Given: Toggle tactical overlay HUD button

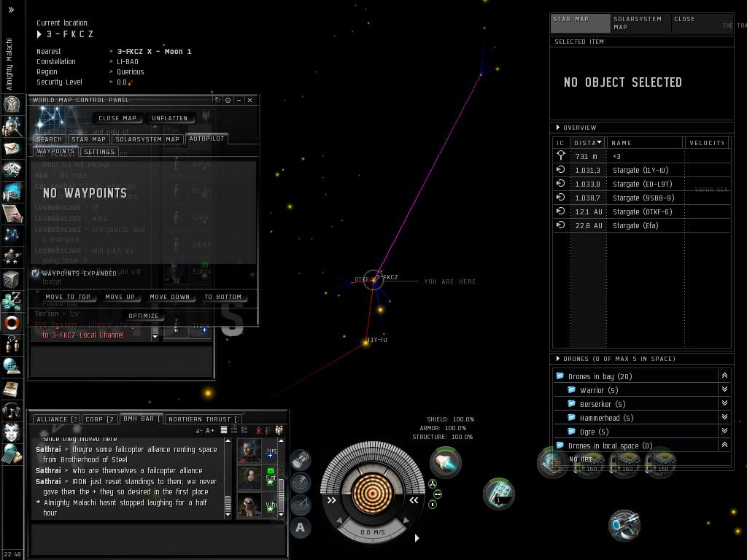Looking at the screenshot, I should 300,505.
